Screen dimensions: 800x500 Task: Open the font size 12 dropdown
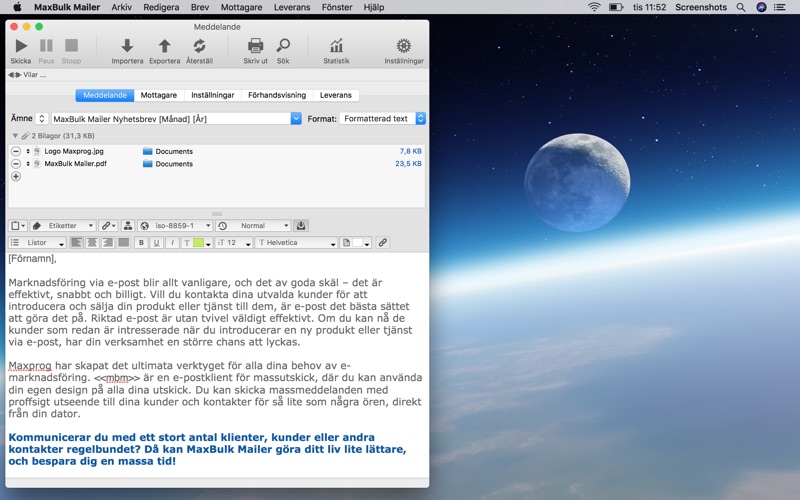(x=234, y=243)
